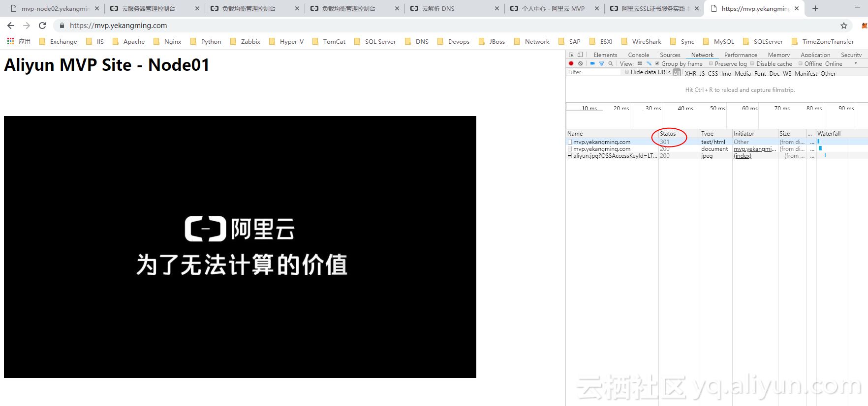Open the Network bookmark folder dropdown

tap(531, 41)
